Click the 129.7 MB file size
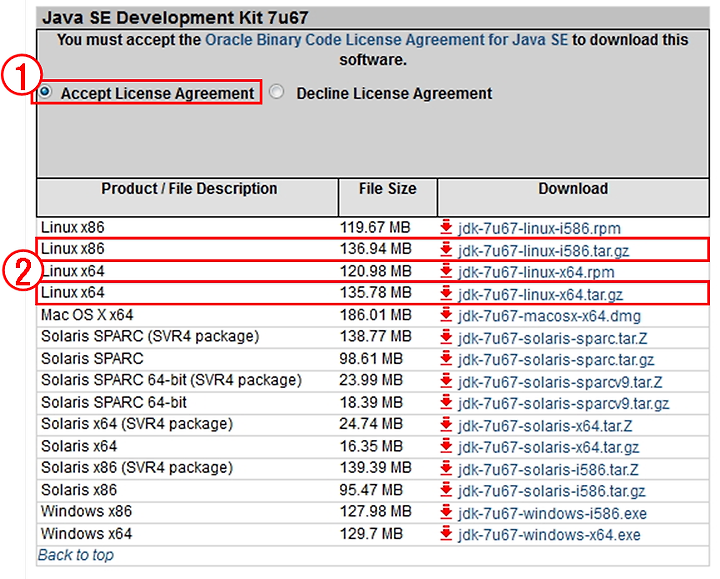The height and width of the screenshot is (579, 720). point(371,534)
